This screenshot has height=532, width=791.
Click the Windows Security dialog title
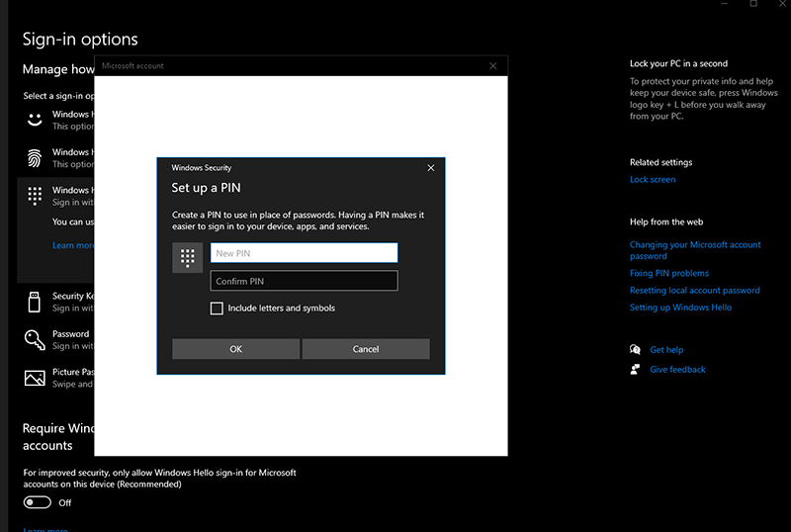202,168
